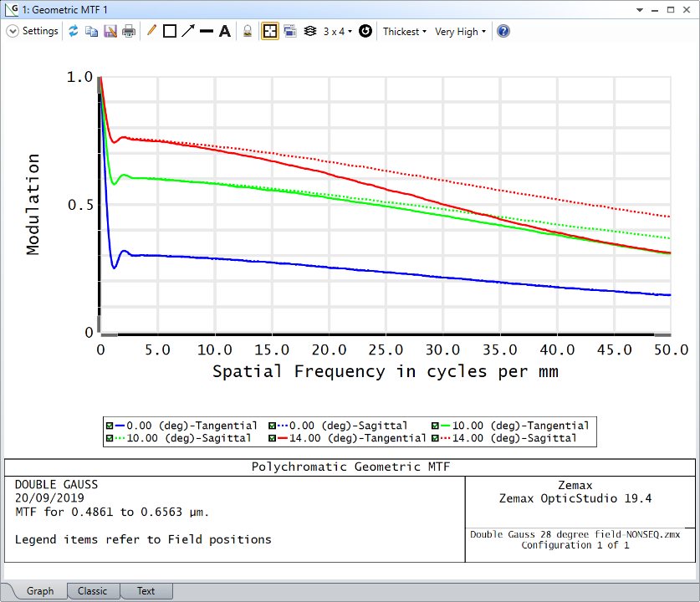Screen dimensions: 700x602
Task: Open the Very High quality dropdown
Action: coord(460,32)
